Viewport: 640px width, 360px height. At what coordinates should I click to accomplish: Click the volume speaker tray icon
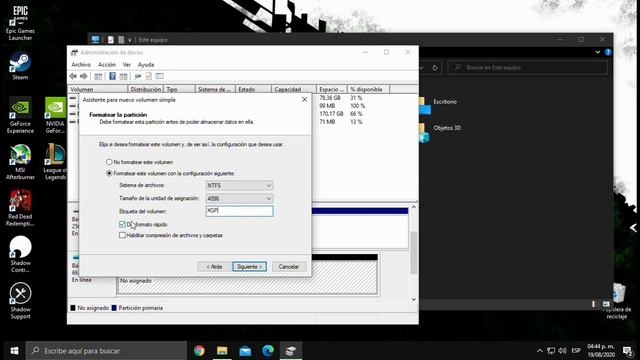[562, 351]
